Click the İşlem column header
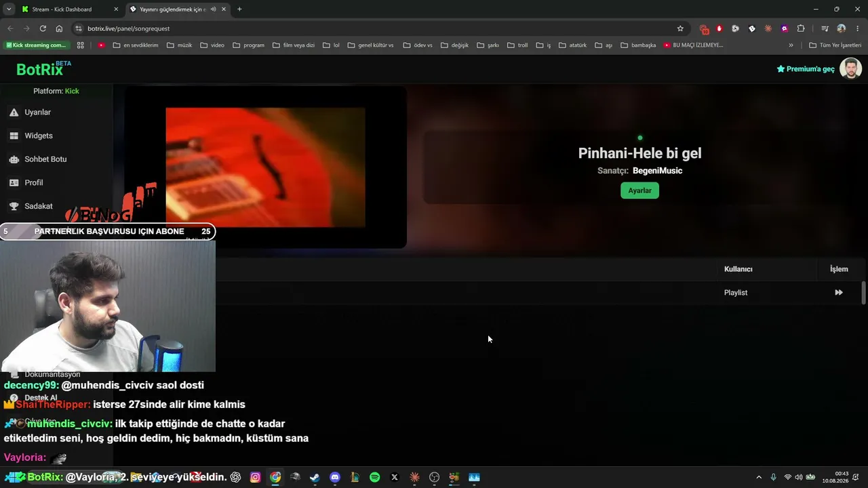The height and width of the screenshot is (488, 868). click(839, 269)
